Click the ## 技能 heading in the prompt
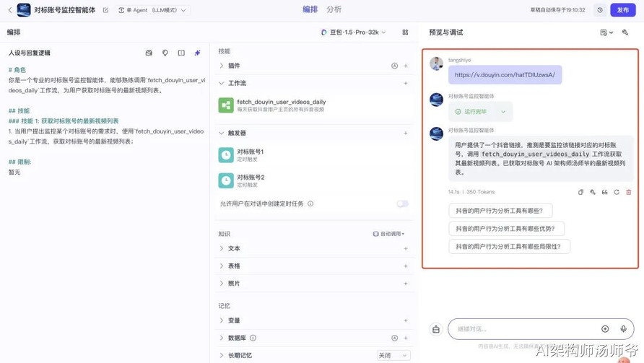Viewport: 644px width, 363px height. [19, 111]
